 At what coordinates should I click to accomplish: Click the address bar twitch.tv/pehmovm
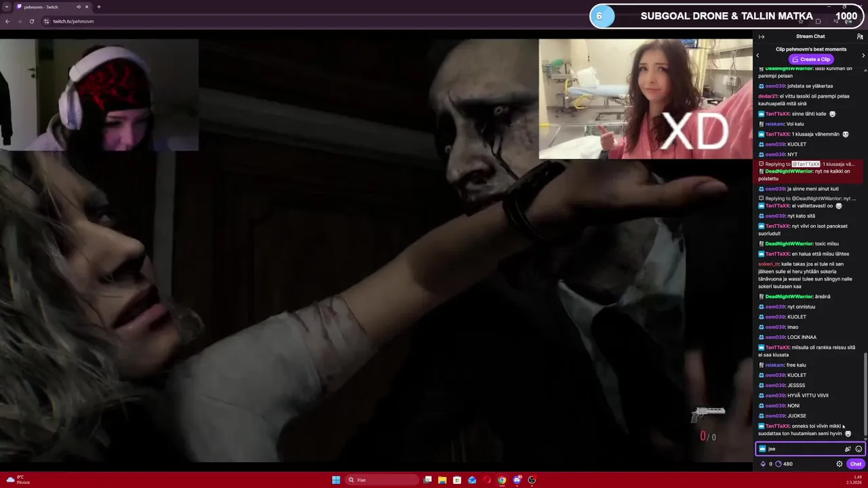click(x=73, y=21)
